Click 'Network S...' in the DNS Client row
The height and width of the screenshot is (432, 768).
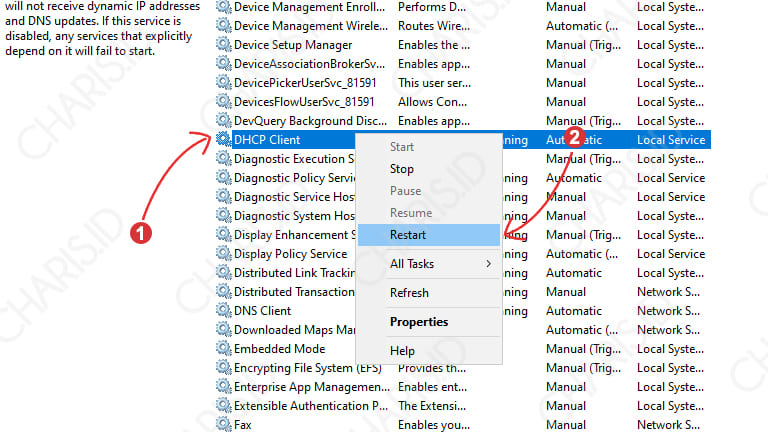(x=668, y=311)
